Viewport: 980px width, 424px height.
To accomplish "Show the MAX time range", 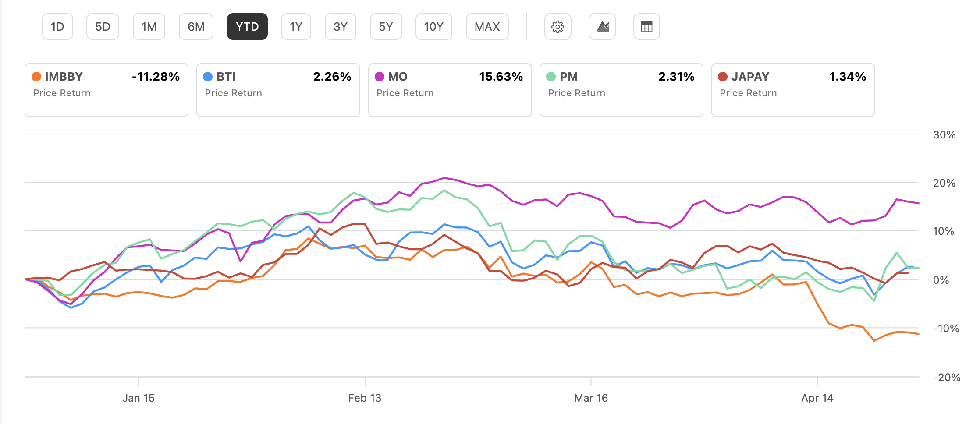I will [x=487, y=27].
